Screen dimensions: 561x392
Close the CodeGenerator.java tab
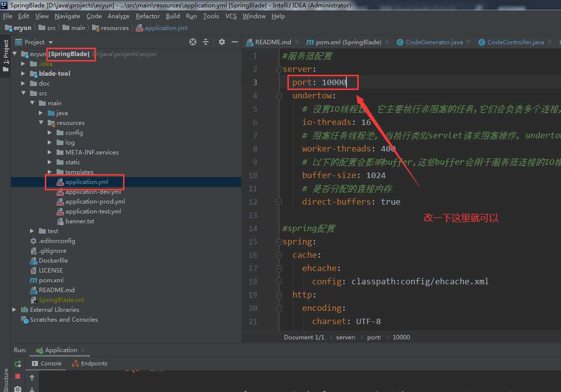pos(468,42)
